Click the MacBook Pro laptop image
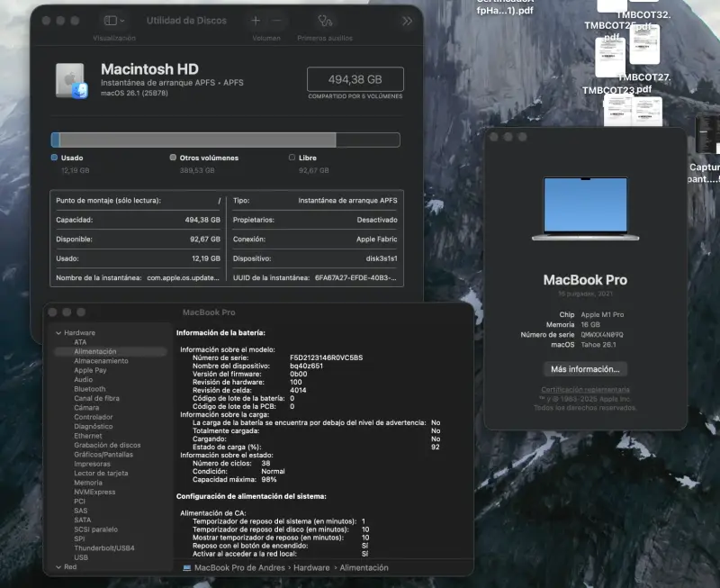The height and width of the screenshot is (588, 720). 585,209
